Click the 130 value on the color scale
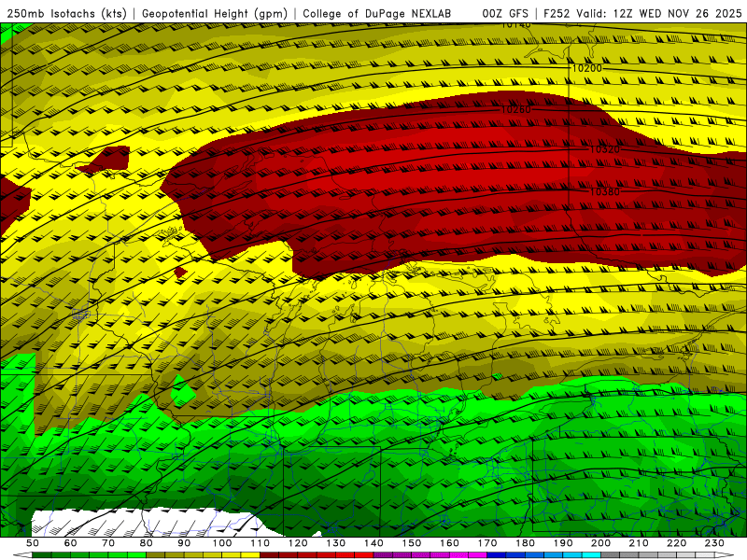 click(336, 543)
